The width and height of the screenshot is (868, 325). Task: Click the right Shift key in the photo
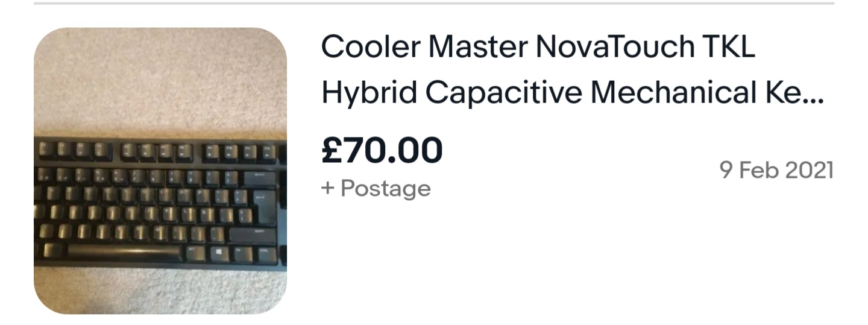253,233
